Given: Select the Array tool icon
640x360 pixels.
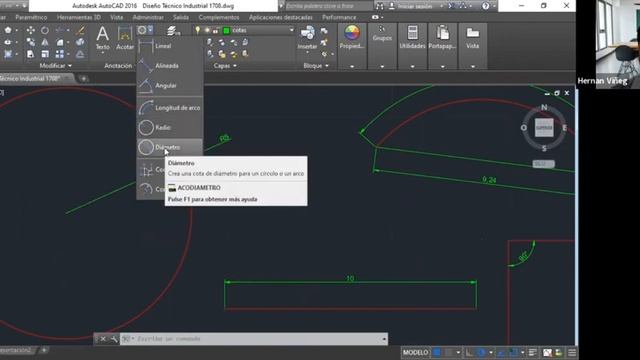Looking at the screenshot, I should point(60,54).
